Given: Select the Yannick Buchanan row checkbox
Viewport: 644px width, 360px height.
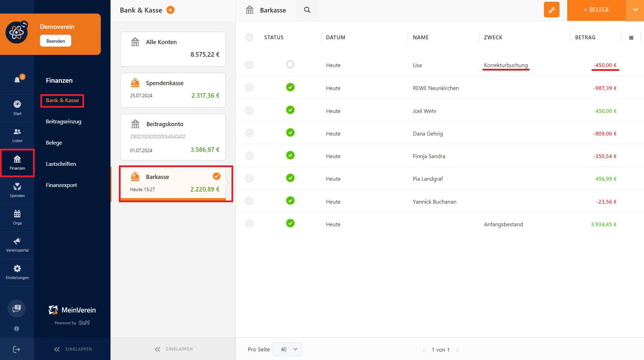Looking at the screenshot, I should [x=249, y=201].
